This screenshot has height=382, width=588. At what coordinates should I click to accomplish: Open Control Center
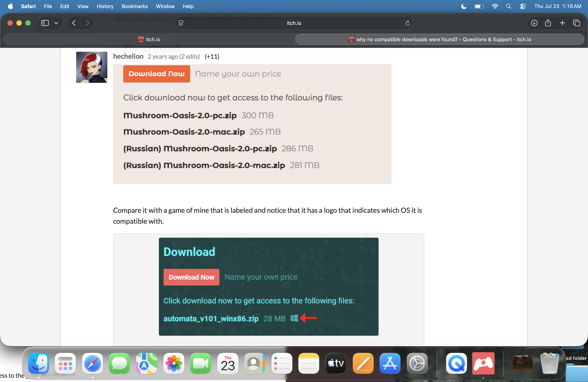pos(522,6)
